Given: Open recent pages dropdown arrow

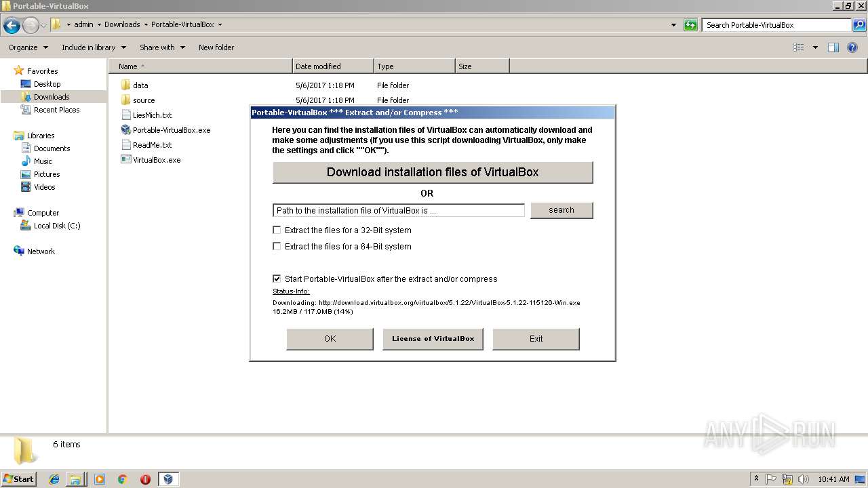Looking at the screenshot, I should [x=44, y=25].
